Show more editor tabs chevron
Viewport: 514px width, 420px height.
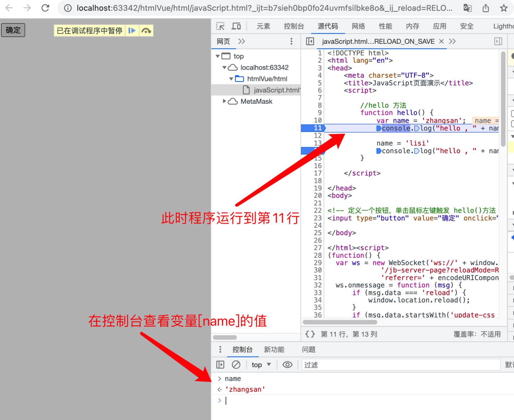452,41
